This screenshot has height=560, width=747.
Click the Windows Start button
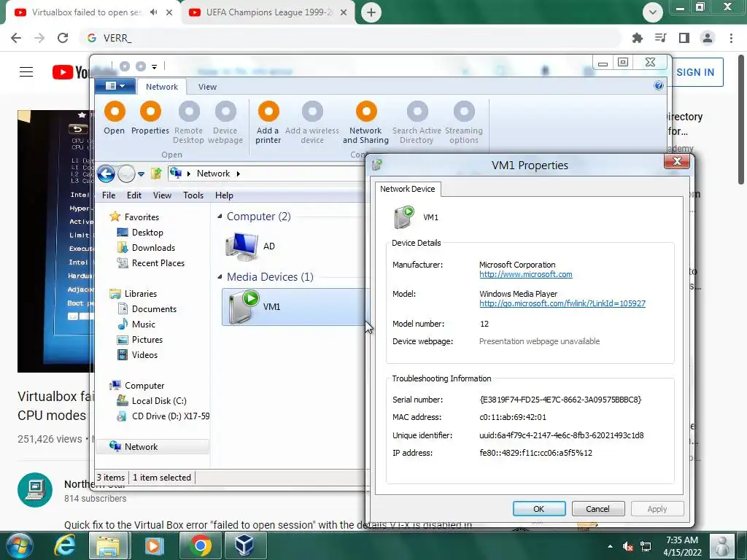point(19,545)
